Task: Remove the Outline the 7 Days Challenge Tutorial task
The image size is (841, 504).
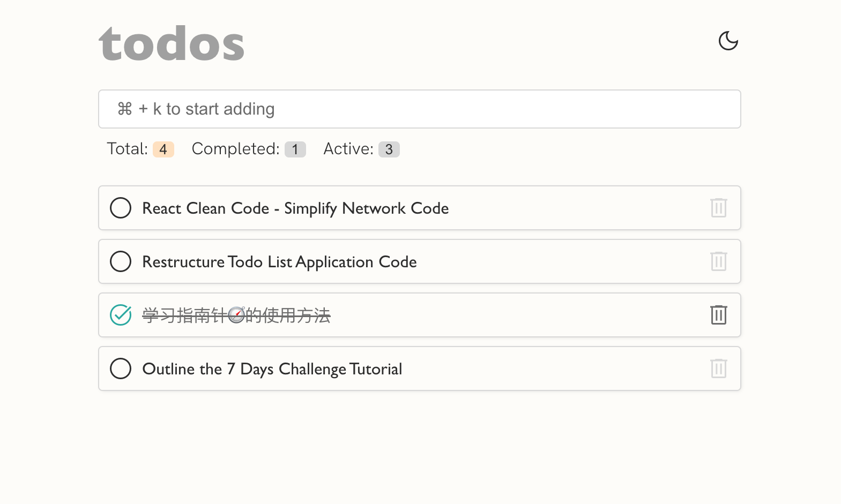Action: pyautogui.click(x=718, y=368)
